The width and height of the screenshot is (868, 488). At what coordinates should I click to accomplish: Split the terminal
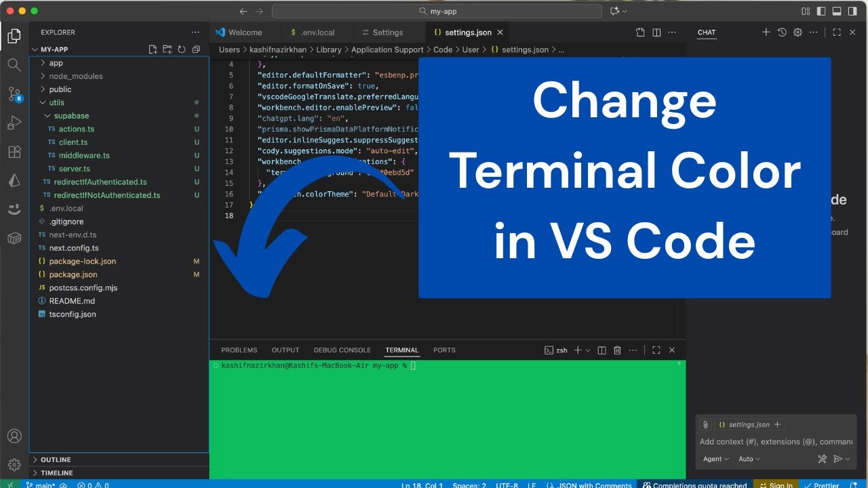(601, 350)
